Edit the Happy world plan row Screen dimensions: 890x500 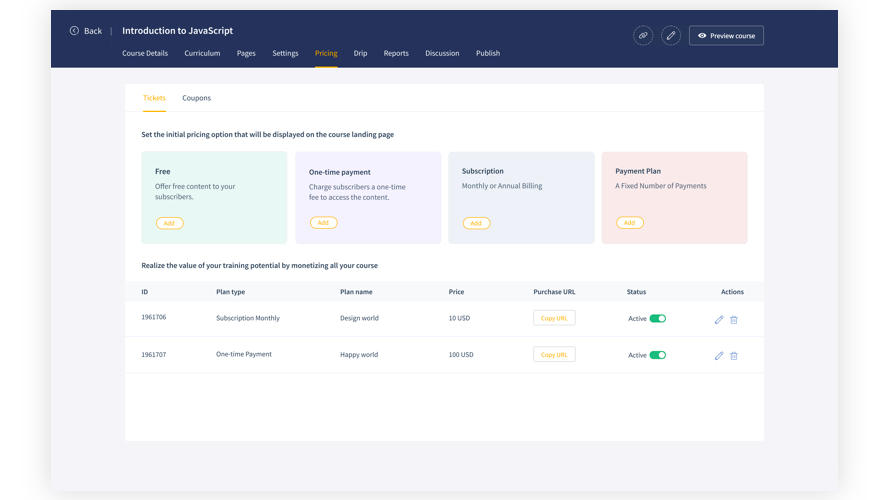point(719,356)
